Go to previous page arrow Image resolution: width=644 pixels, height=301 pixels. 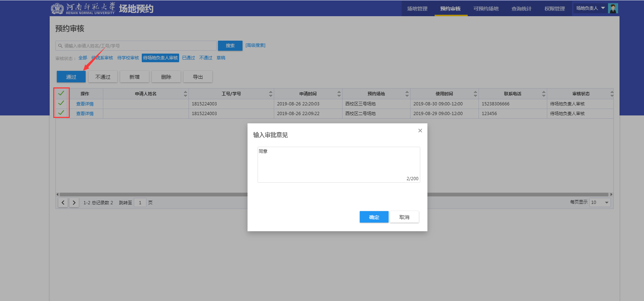pos(63,202)
